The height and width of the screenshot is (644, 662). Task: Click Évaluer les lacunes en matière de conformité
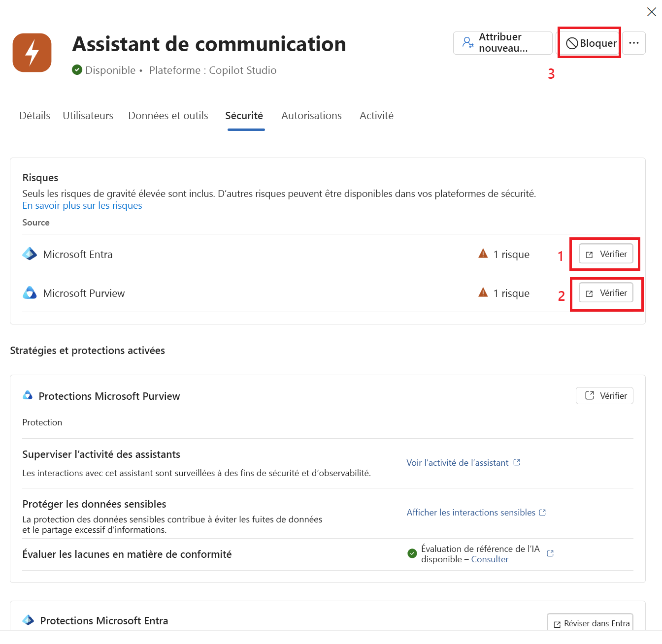pos(127,554)
